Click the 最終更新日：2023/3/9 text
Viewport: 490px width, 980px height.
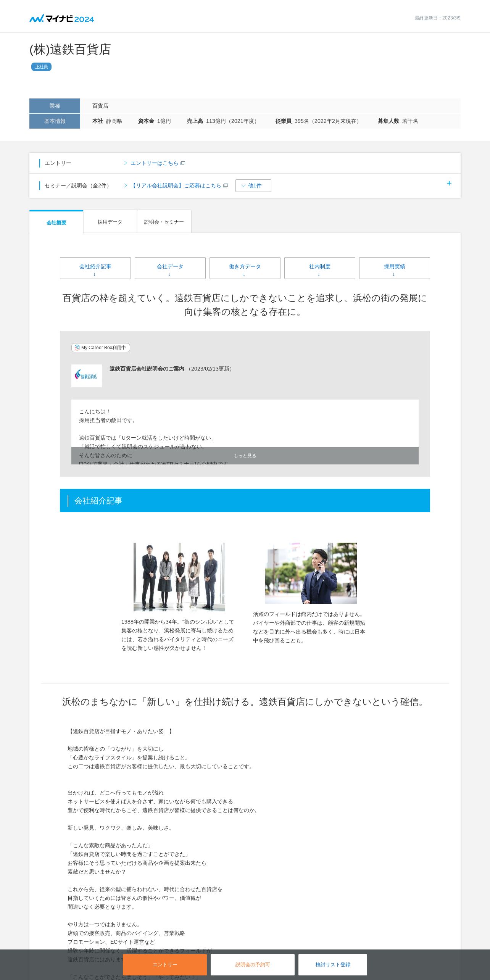(438, 18)
